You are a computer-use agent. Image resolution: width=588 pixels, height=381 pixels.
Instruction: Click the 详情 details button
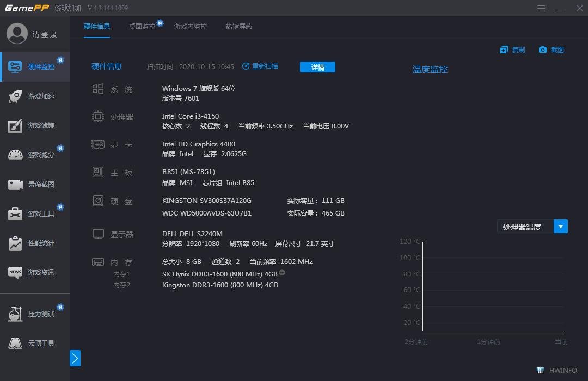pyautogui.click(x=317, y=66)
